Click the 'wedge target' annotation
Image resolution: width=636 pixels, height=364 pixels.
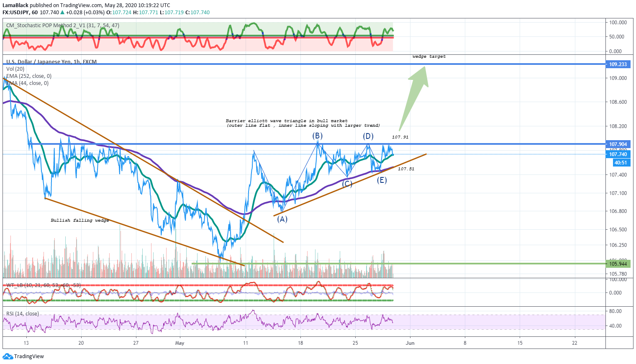pyautogui.click(x=429, y=56)
